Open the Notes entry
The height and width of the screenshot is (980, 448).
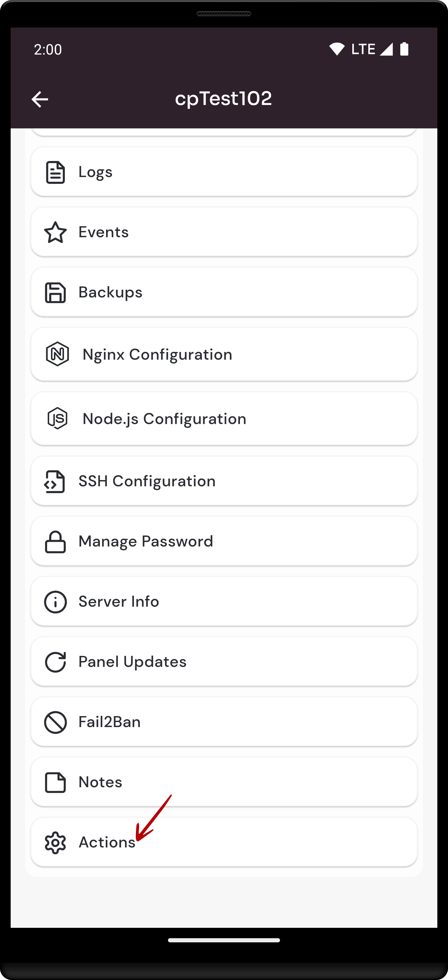[224, 782]
